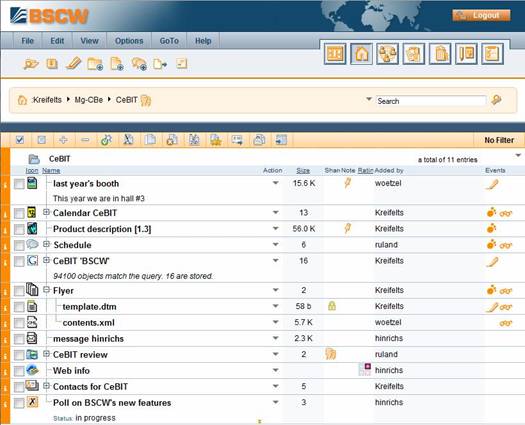Viewport: 525px width, 425px height.
Task: Click the community members icon in top-right toolbar
Action: click(387, 54)
